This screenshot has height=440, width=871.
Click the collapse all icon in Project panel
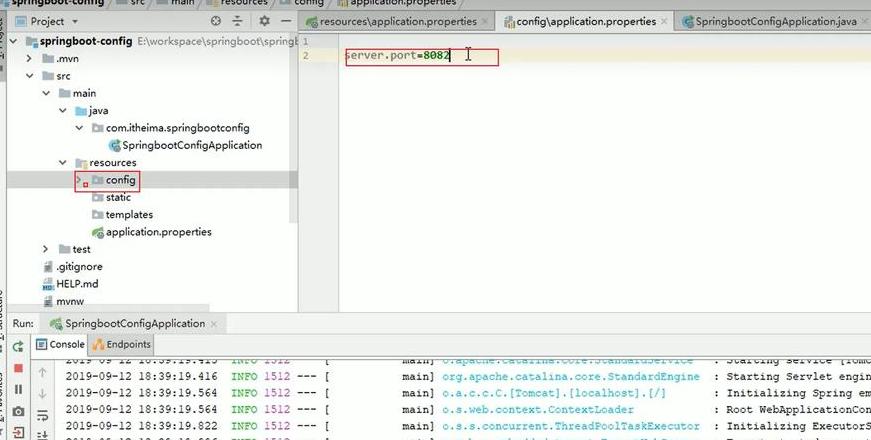(x=237, y=21)
